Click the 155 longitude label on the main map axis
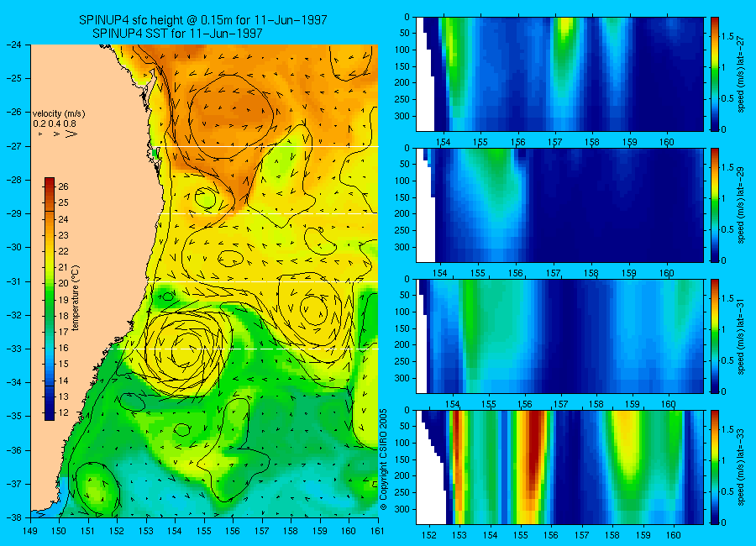The width and height of the screenshot is (756, 546). (204, 532)
